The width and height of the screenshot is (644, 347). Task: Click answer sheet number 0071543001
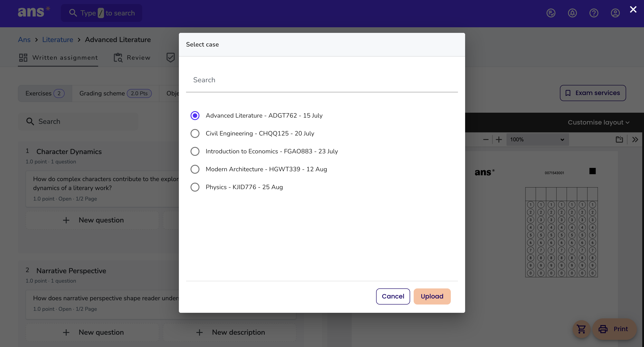[555, 173]
